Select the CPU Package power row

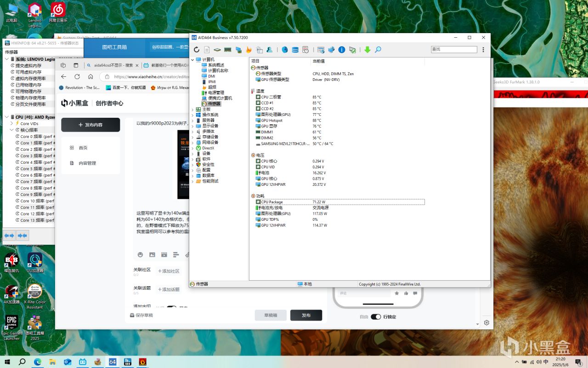click(x=340, y=202)
